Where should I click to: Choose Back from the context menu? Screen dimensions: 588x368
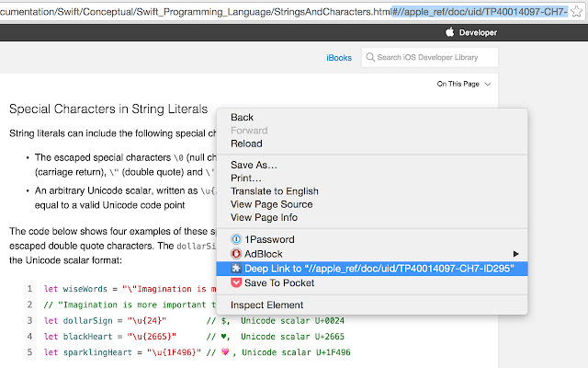tap(243, 117)
